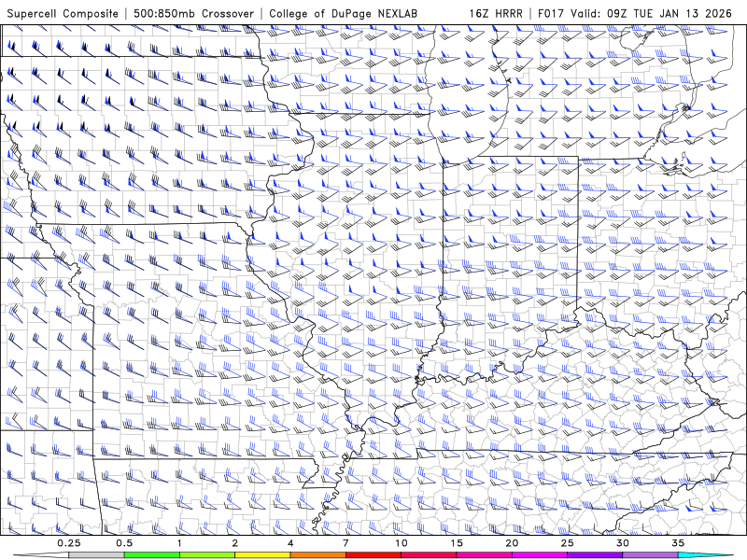Click the legend scale label 1
Screen dimensions: 747x560
179,543
